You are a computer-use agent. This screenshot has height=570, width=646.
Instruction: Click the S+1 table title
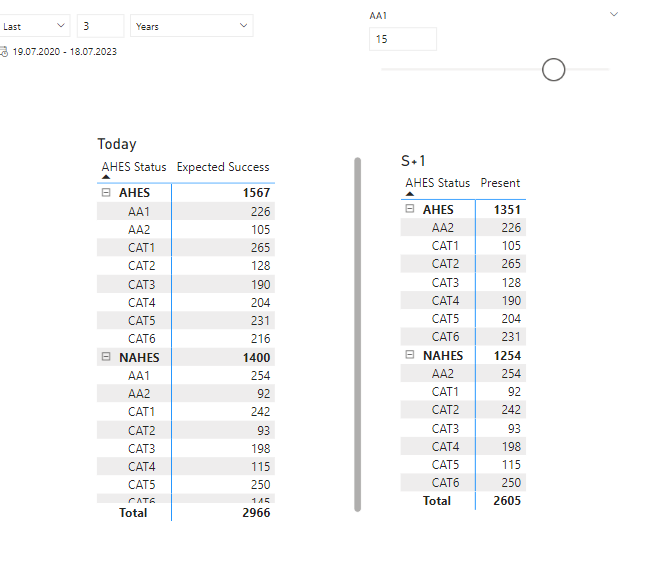coord(413,161)
